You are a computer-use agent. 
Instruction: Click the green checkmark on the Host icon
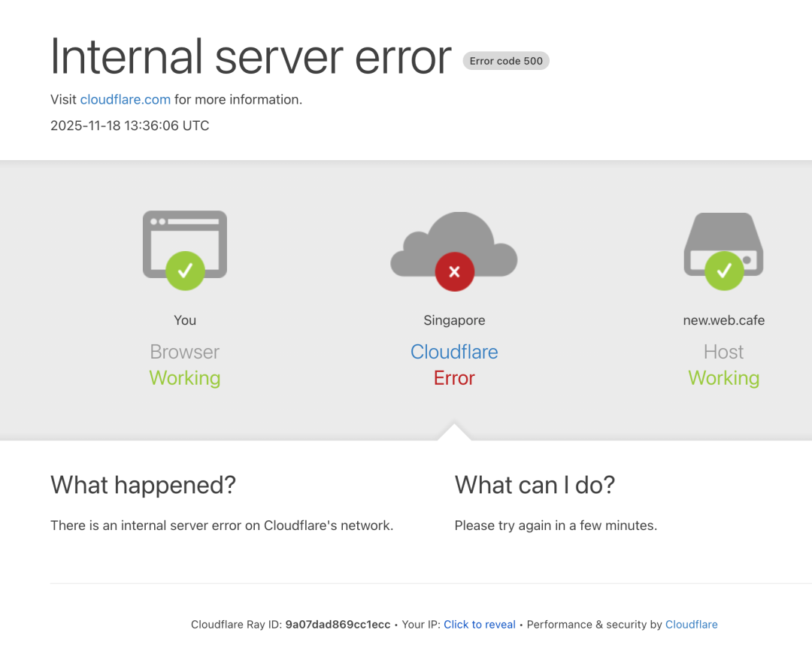tap(723, 271)
